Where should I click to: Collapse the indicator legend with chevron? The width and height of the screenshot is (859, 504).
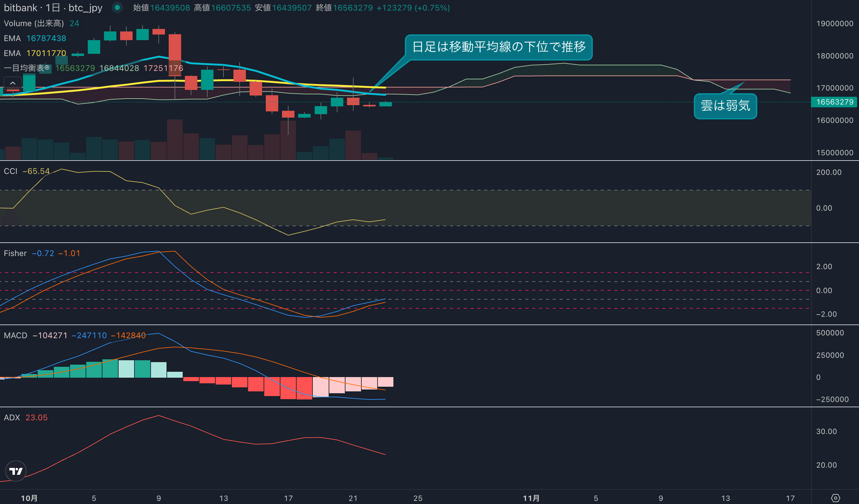point(13,83)
